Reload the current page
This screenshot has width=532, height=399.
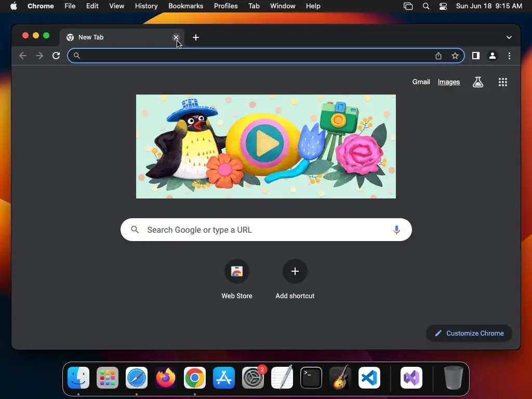56,56
